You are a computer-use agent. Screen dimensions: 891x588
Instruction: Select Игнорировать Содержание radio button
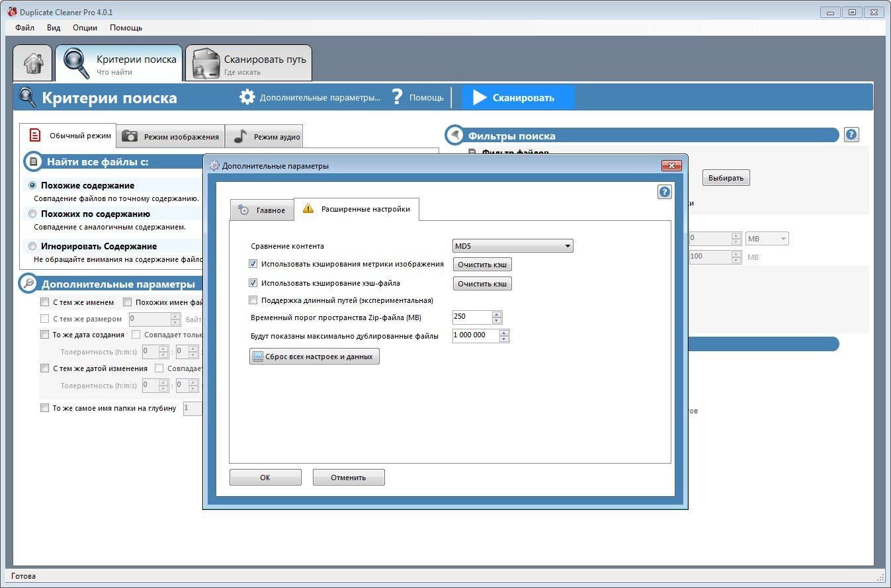tap(32, 246)
